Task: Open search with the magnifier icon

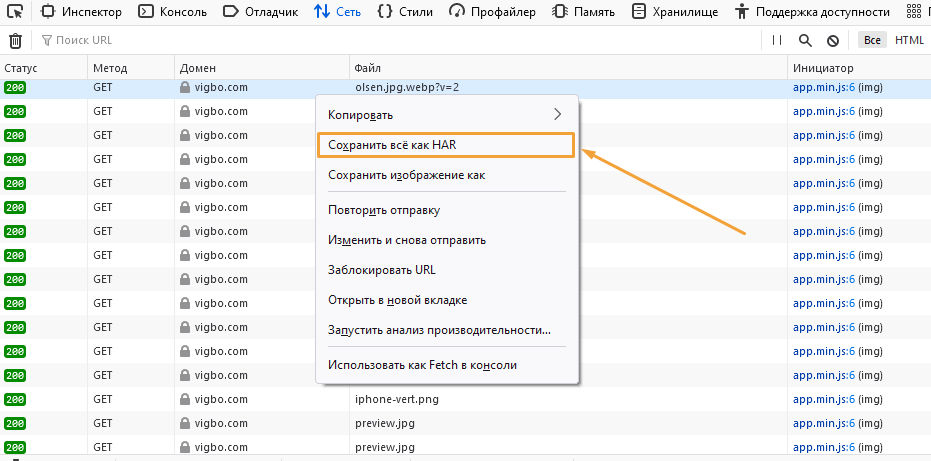Action: click(805, 40)
